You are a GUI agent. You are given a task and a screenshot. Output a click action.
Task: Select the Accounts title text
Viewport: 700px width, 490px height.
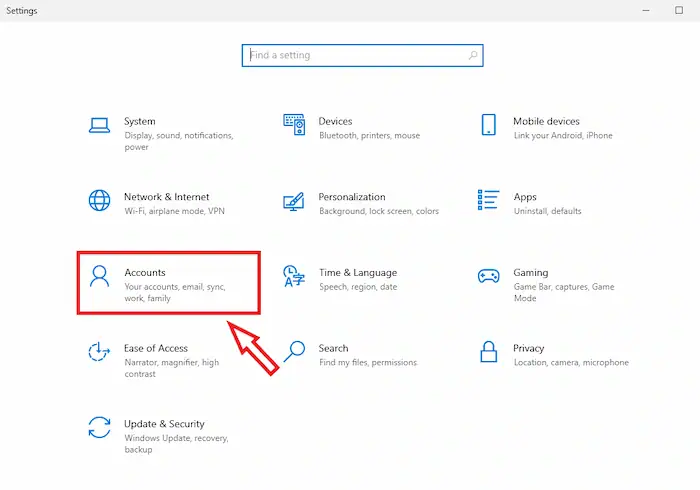pos(145,272)
